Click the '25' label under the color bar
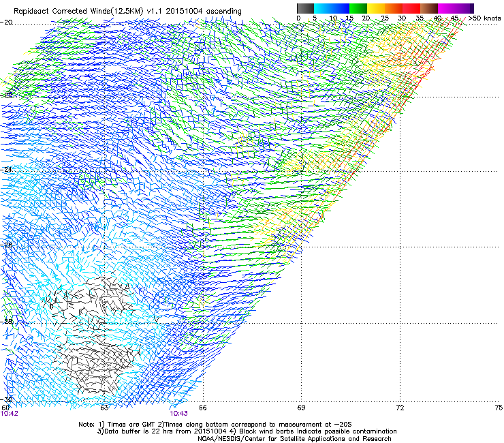The height and width of the screenshot is (443, 504). point(384,18)
